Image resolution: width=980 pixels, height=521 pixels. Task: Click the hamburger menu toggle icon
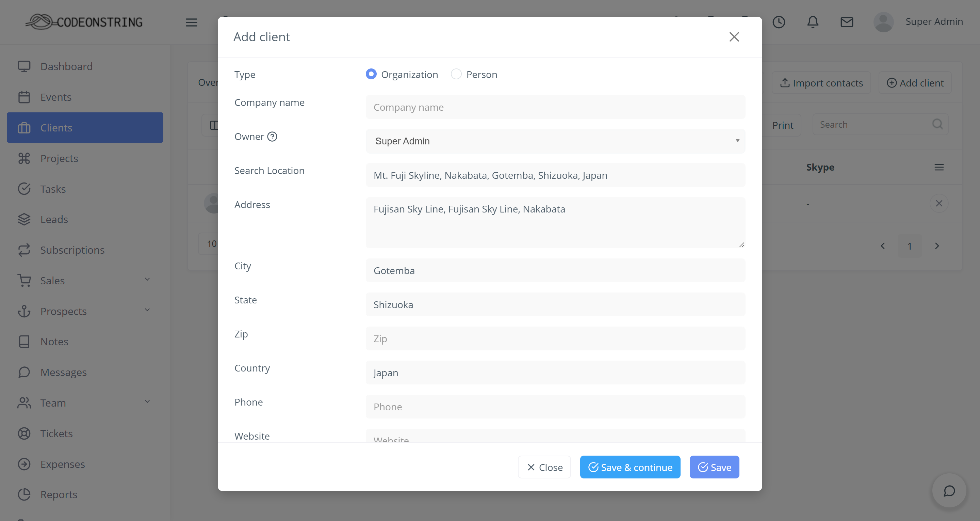coord(191,22)
